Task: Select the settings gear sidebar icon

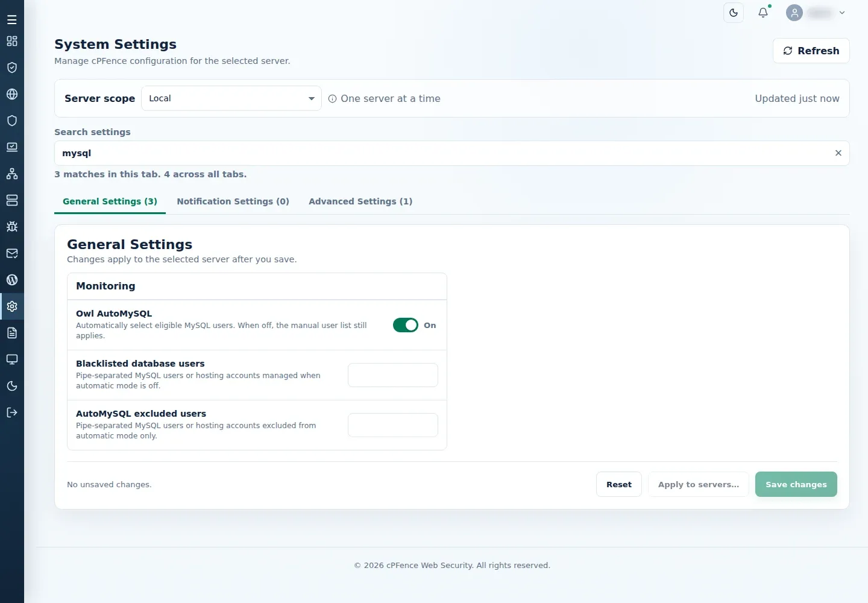Action: click(12, 306)
